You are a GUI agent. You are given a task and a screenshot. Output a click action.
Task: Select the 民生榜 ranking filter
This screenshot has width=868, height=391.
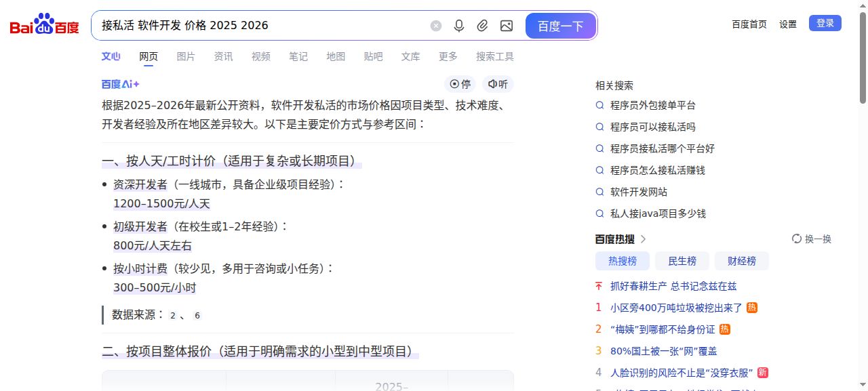[682, 261]
